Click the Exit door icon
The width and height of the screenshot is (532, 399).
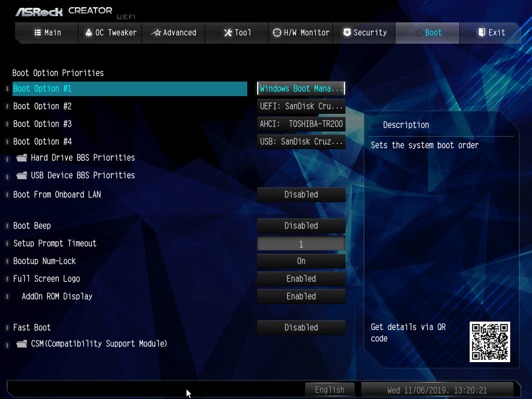tap(482, 33)
